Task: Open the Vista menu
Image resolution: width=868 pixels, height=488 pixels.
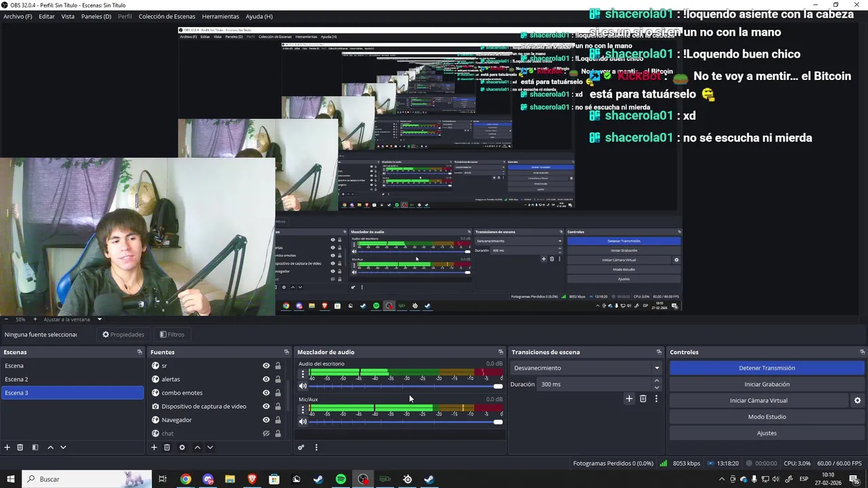Action: click(x=68, y=16)
